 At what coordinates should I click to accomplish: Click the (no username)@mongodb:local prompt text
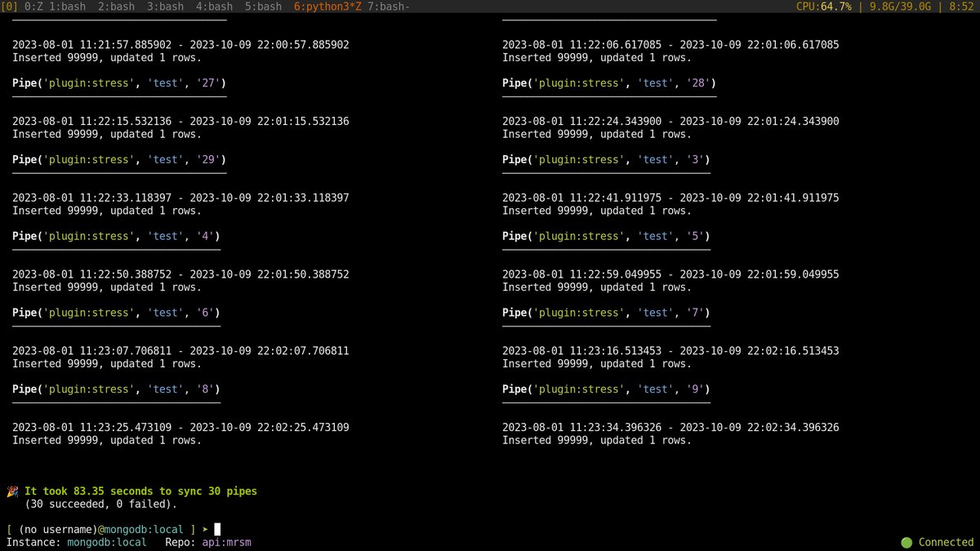click(x=101, y=530)
